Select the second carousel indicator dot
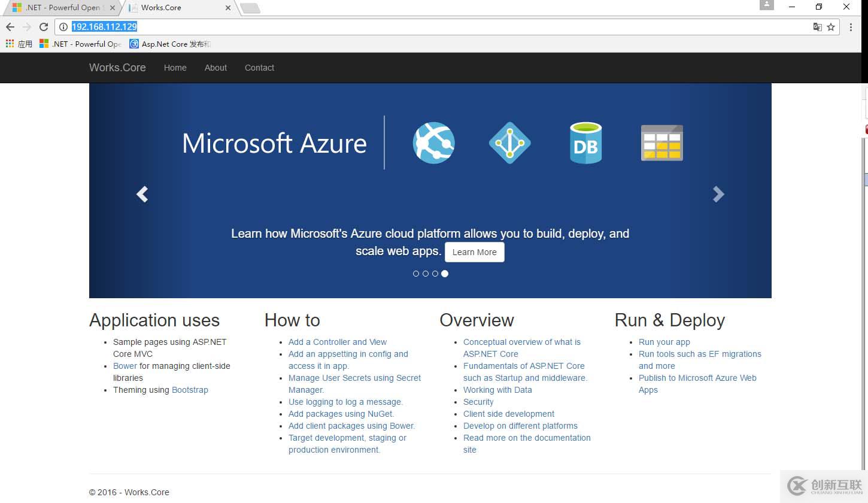The image size is (868, 503). (426, 274)
